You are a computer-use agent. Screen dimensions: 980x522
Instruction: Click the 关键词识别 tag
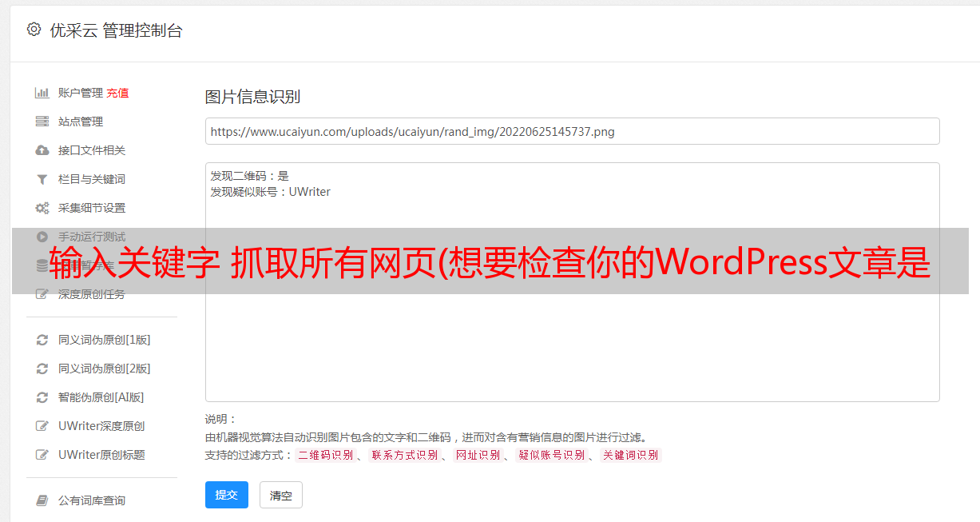pyautogui.click(x=631, y=455)
